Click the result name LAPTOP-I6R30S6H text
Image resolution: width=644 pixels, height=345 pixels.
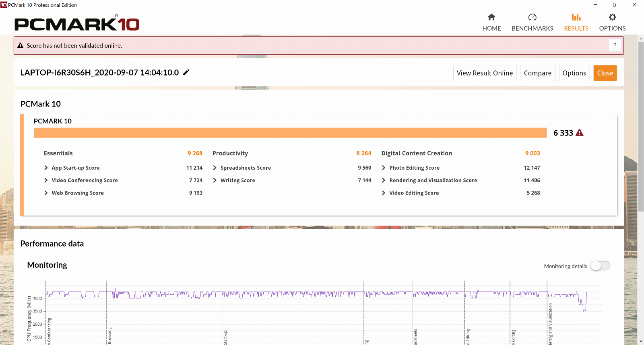click(99, 72)
